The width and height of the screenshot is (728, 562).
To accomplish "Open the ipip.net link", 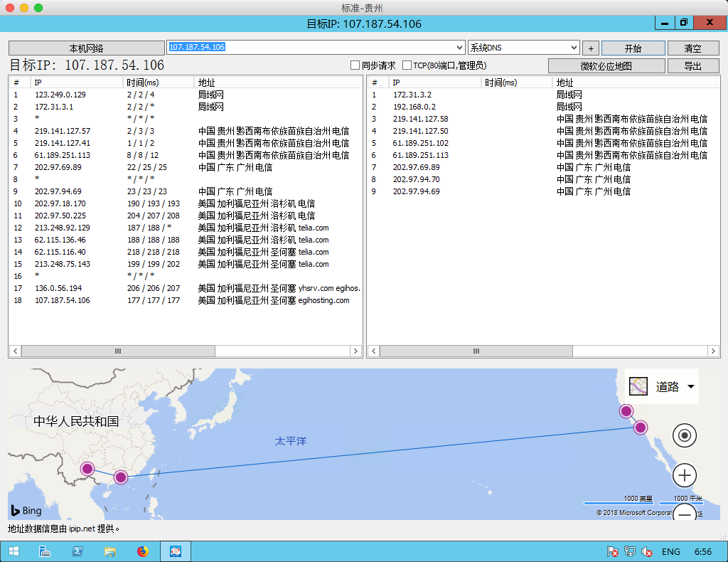I will [x=82, y=529].
